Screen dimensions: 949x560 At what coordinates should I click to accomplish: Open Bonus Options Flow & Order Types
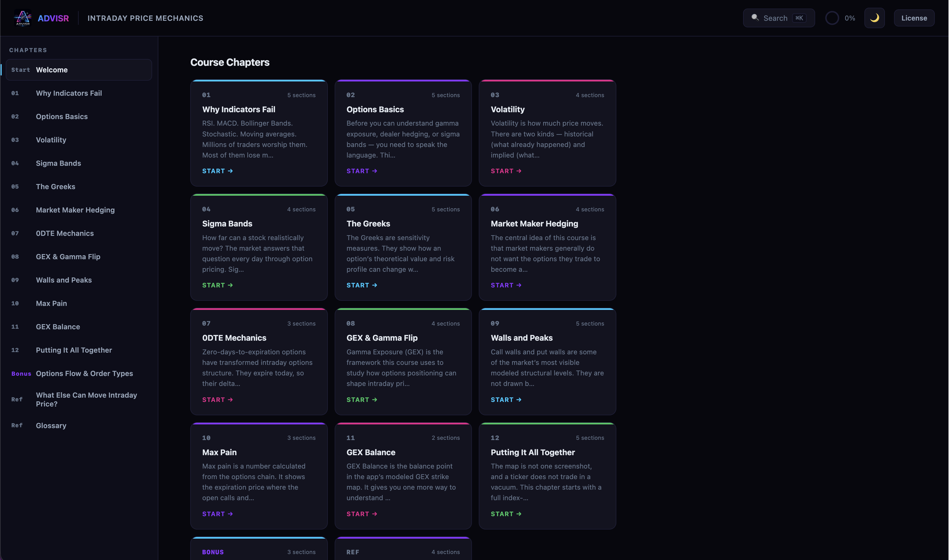coord(79,374)
